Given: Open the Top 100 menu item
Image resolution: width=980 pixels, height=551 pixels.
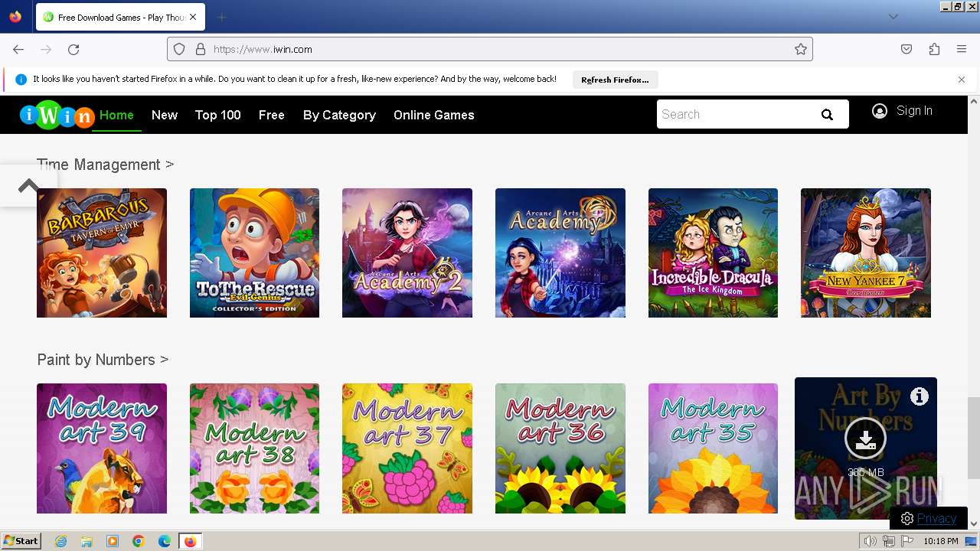Looking at the screenshot, I should (218, 115).
